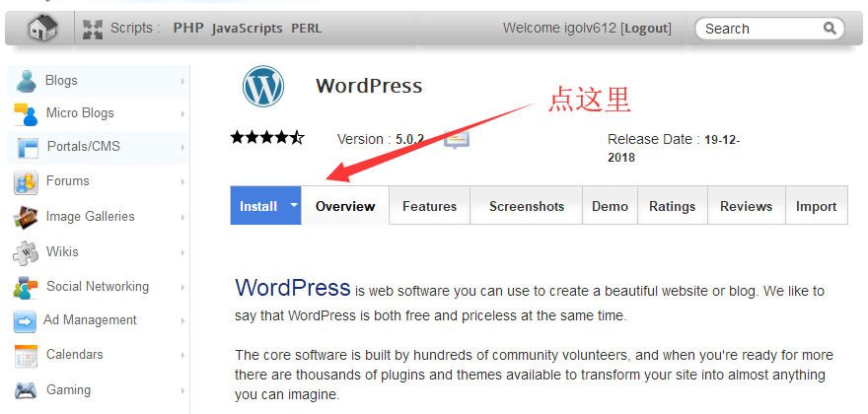Open the Gaming controller icon
The width and height of the screenshot is (868, 414).
coord(26,390)
